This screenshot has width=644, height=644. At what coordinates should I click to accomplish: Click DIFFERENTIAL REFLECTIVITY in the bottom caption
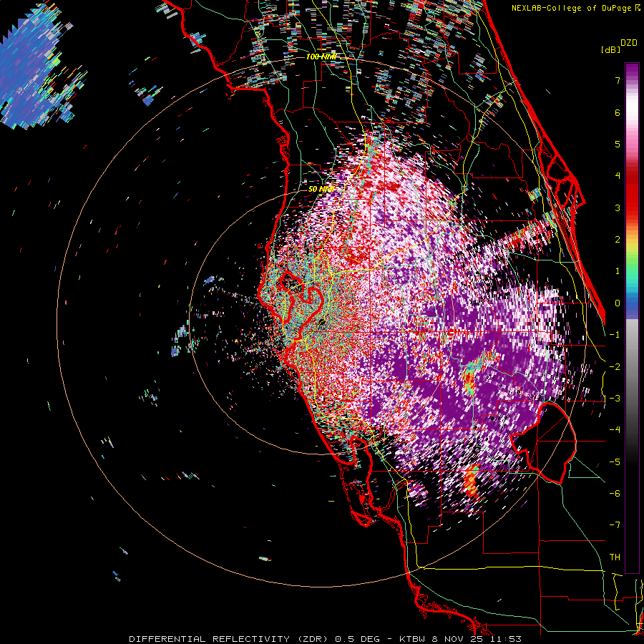pyautogui.click(x=209, y=639)
